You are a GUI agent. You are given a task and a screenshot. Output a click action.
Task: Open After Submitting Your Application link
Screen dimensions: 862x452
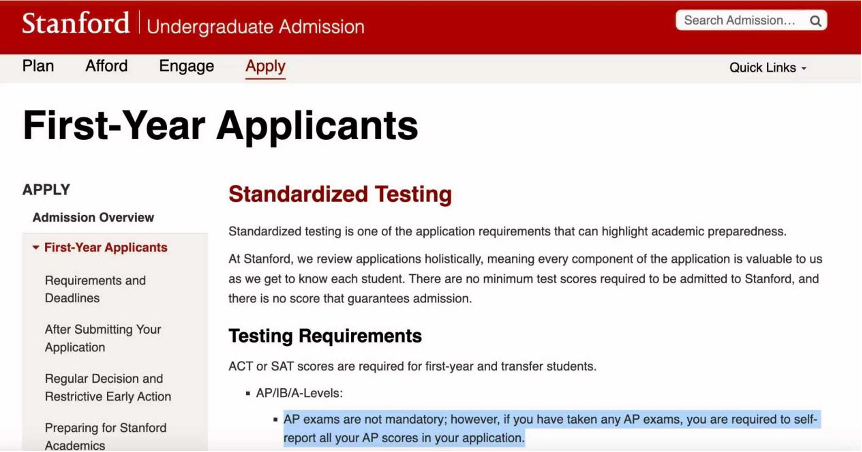[x=102, y=338]
